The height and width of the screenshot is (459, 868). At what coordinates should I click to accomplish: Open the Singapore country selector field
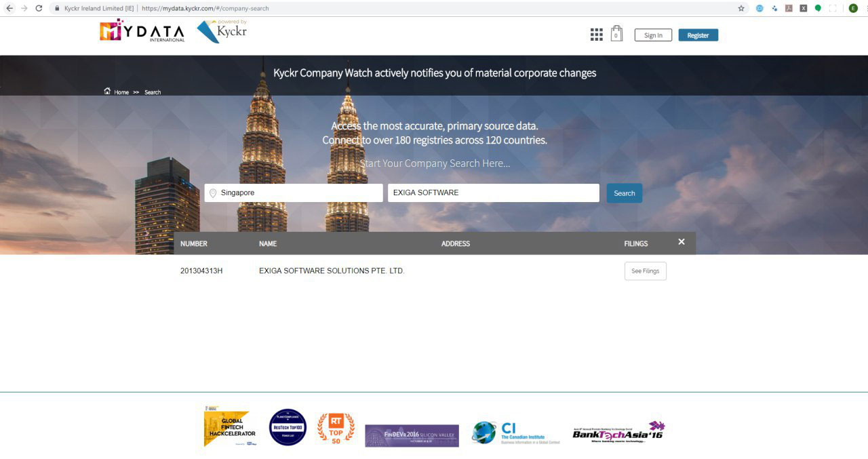coord(294,193)
